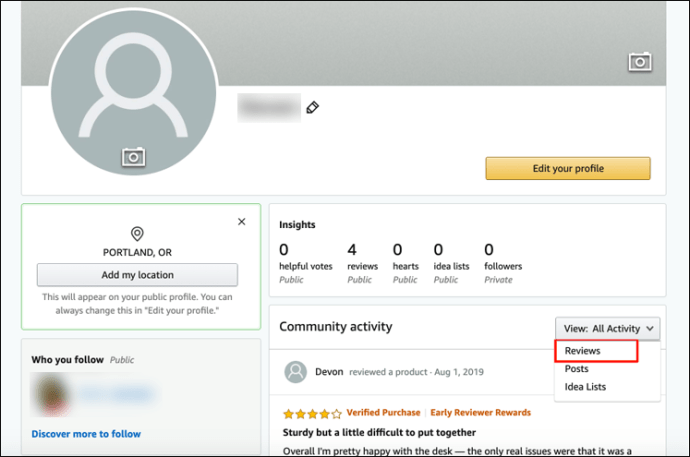The height and width of the screenshot is (457, 690).
Task: Click the four-star rating icons
Action: (312, 413)
